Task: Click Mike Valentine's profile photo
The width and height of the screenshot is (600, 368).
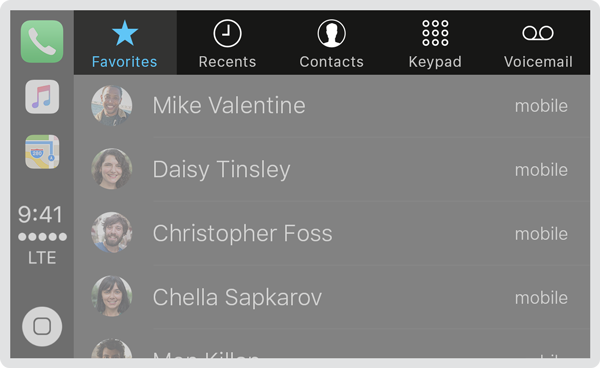Action: click(112, 106)
